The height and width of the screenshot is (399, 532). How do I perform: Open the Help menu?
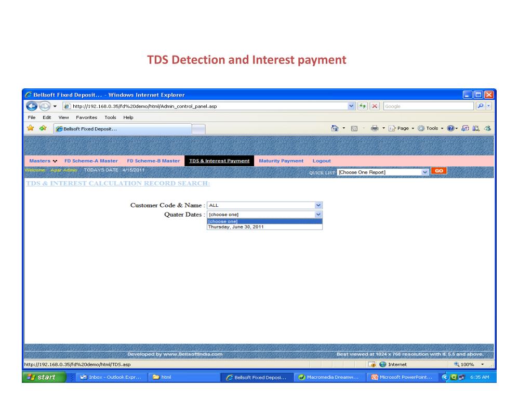128,117
